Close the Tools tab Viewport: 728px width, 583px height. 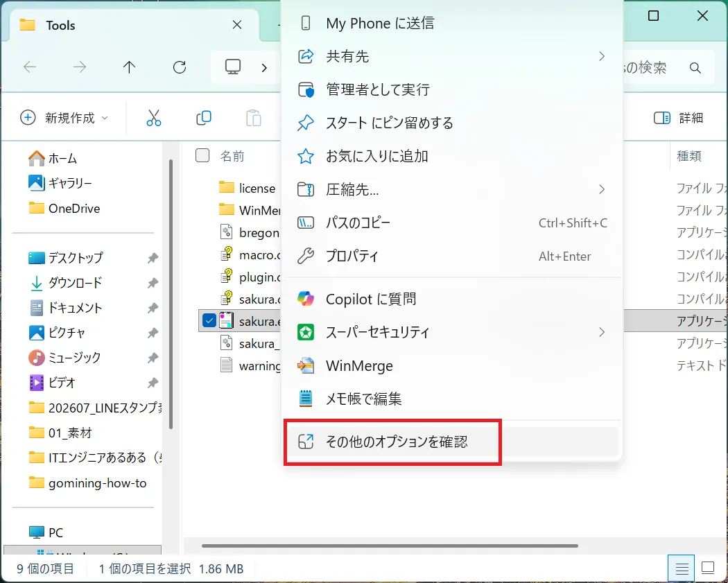click(237, 24)
